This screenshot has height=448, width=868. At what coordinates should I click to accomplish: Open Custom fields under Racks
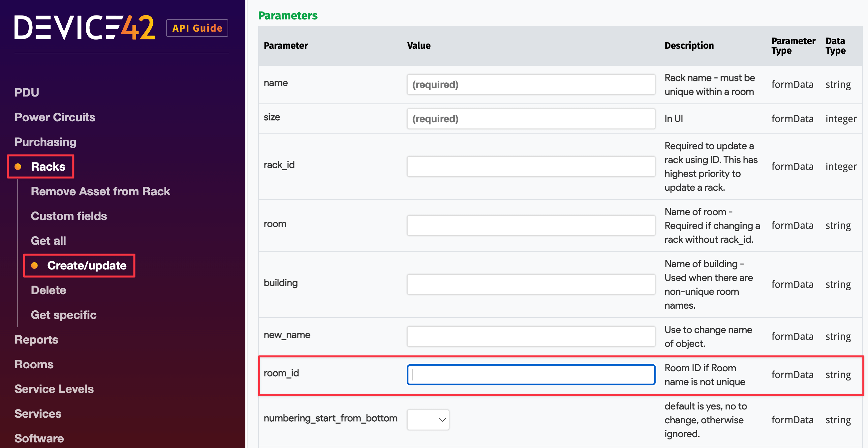click(x=69, y=216)
